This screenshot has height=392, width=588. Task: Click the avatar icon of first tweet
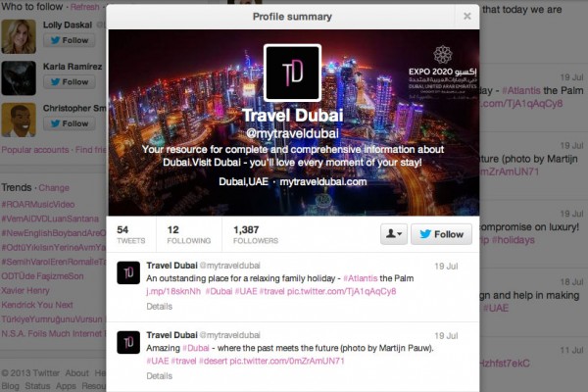(x=128, y=272)
